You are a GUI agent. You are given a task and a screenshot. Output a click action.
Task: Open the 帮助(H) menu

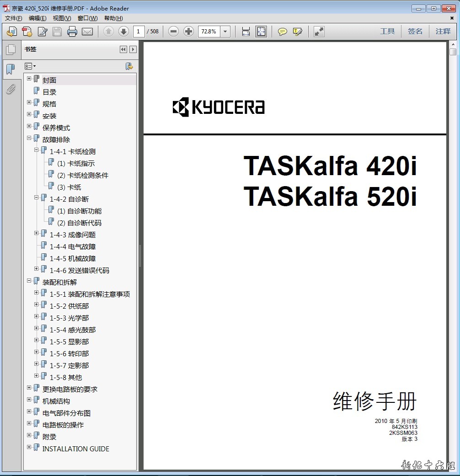tap(113, 18)
